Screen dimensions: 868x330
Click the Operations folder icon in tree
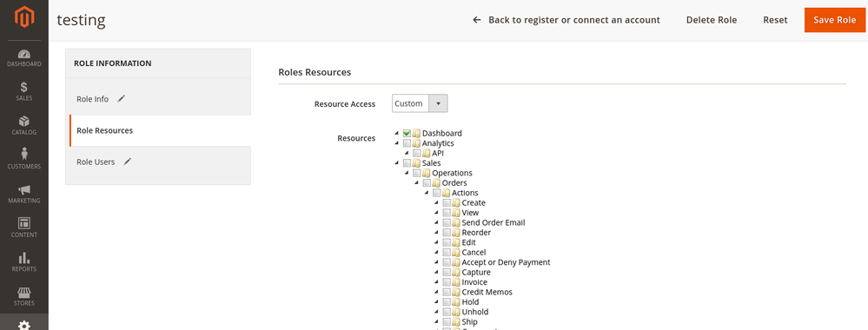pyautogui.click(x=427, y=174)
